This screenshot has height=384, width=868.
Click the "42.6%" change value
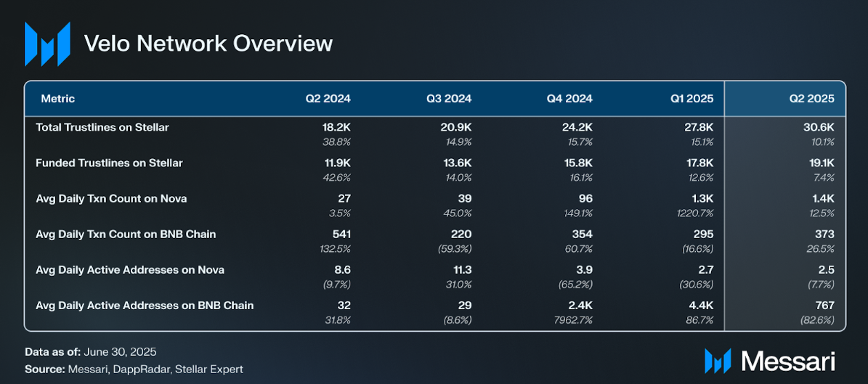point(337,178)
